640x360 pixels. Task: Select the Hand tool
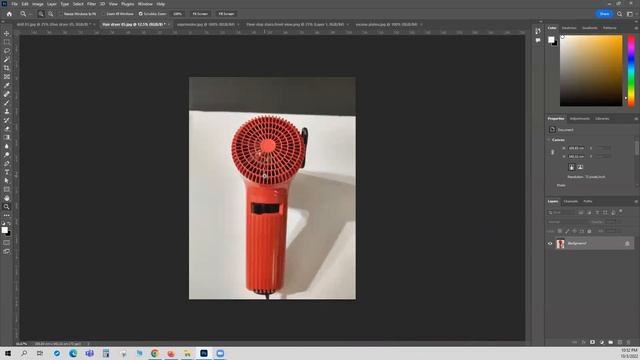[x=7, y=198]
